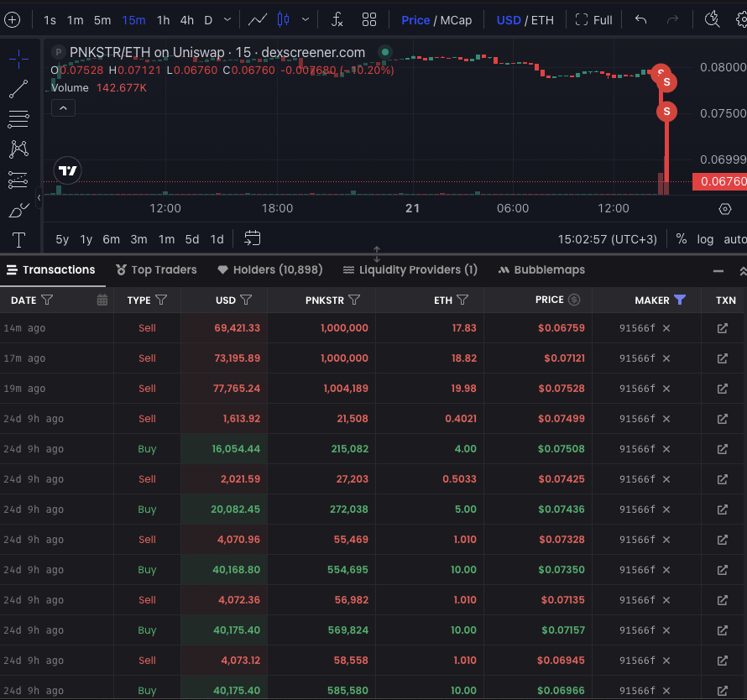Image resolution: width=747 pixels, height=700 pixels.
Task: Toggle logarithmic price scale
Action: pyautogui.click(x=705, y=239)
